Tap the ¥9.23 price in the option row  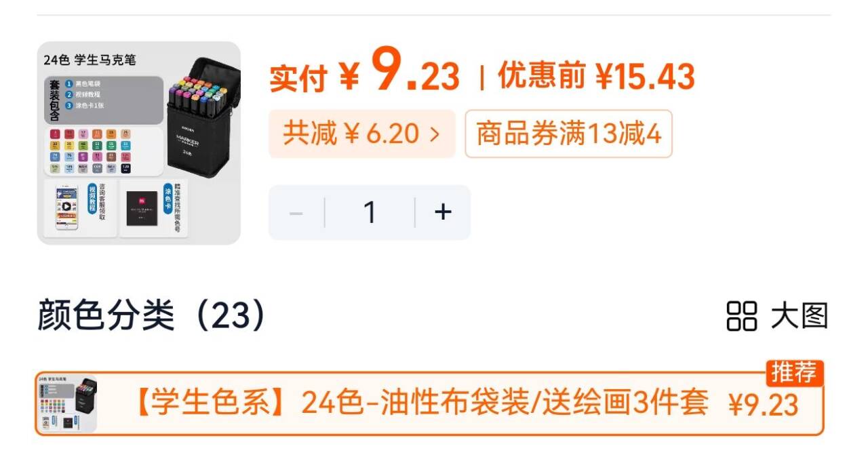764,405
